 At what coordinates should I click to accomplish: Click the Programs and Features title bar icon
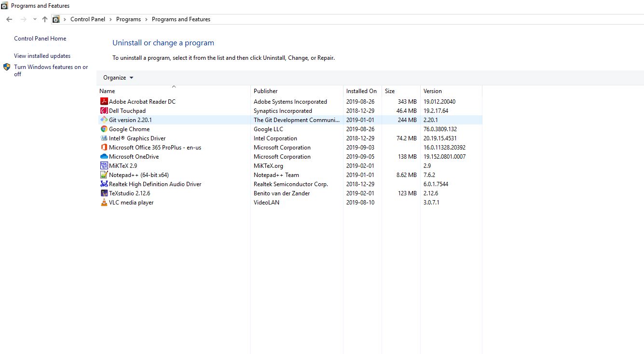click(4, 6)
